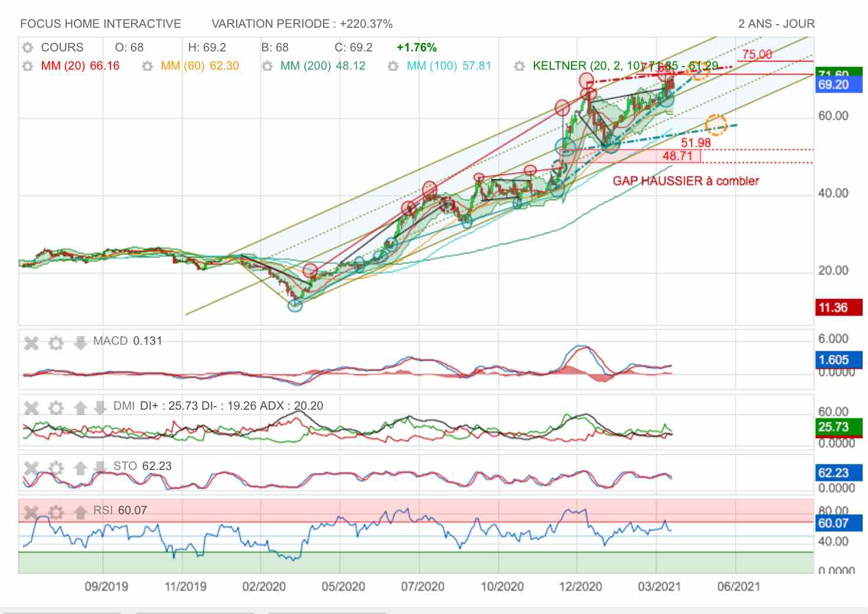The height and width of the screenshot is (614, 868).
Task: Move RSI panel up with arrow
Action: click(x=80, y=512)
